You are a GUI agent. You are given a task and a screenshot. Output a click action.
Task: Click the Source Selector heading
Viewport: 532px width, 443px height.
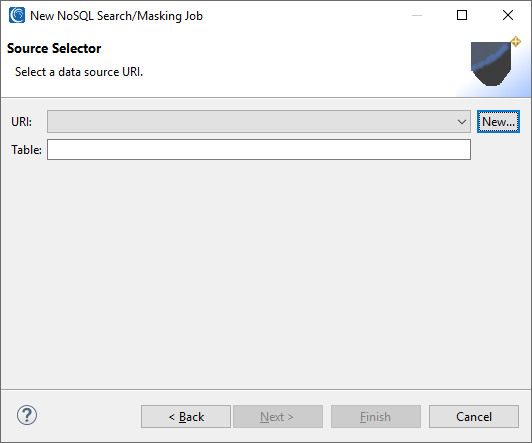[54, 49]
